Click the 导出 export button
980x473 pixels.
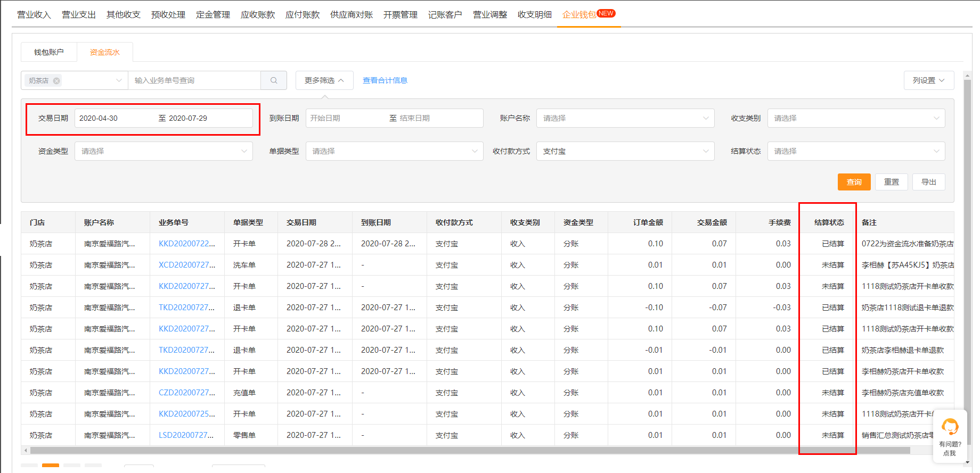tap(929, 182)
